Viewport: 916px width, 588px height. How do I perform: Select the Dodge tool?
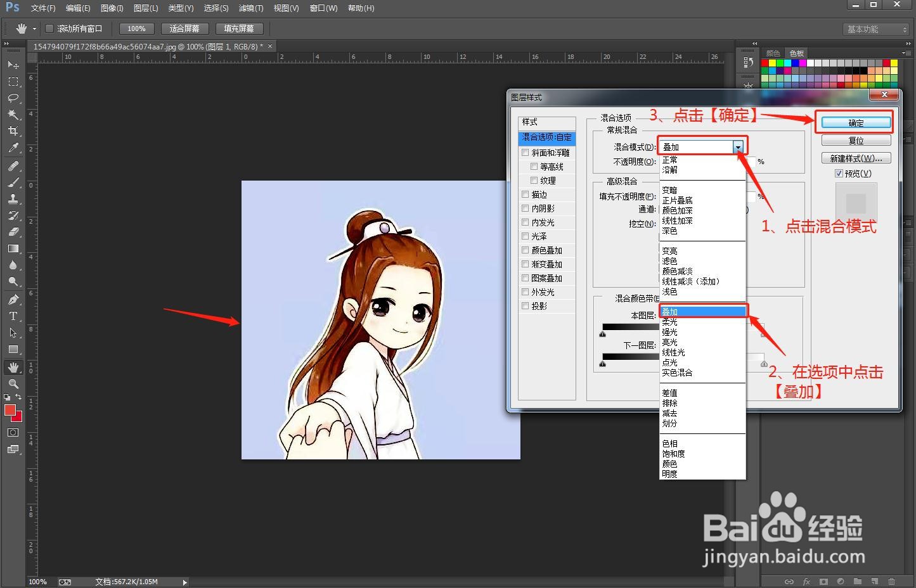click(x=13, y=281)
